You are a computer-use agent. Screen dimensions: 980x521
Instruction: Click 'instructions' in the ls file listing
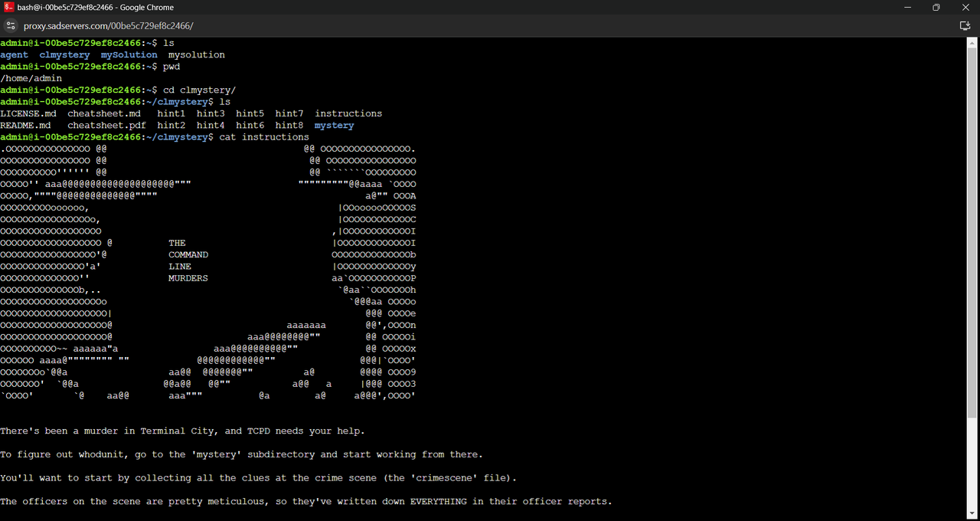tap(348, 113)
